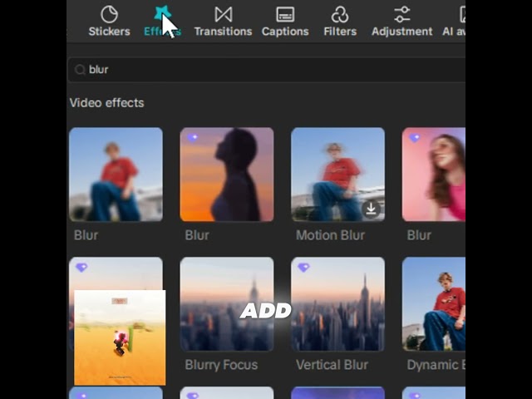The image size is (532, 399).
Task: Switch to the Transitions tab
Action: point(224,21)
